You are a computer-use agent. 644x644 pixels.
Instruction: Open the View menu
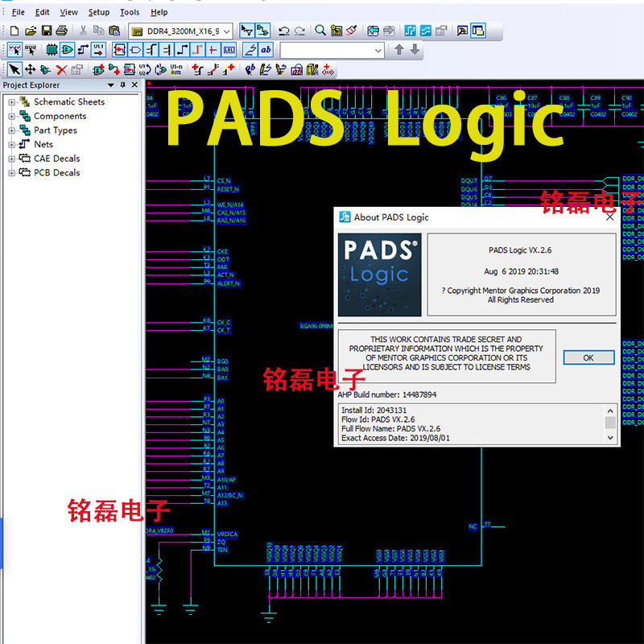pos(68,12)
